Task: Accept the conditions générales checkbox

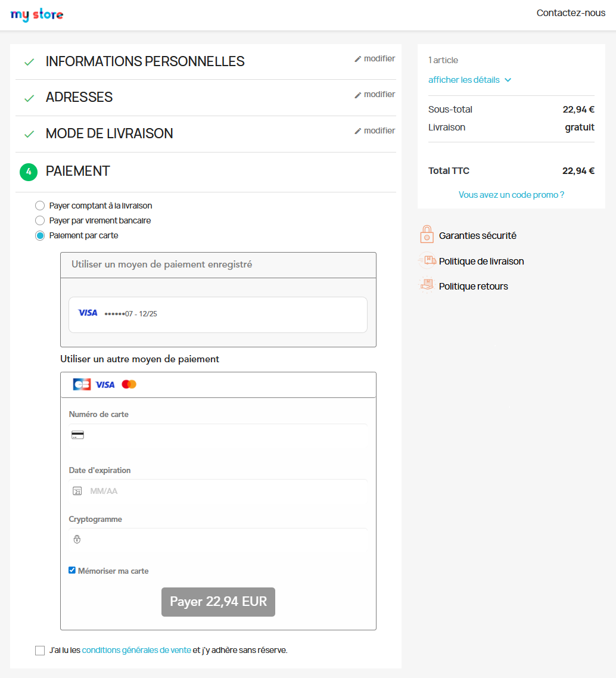Action: click(x=40, y=650)
